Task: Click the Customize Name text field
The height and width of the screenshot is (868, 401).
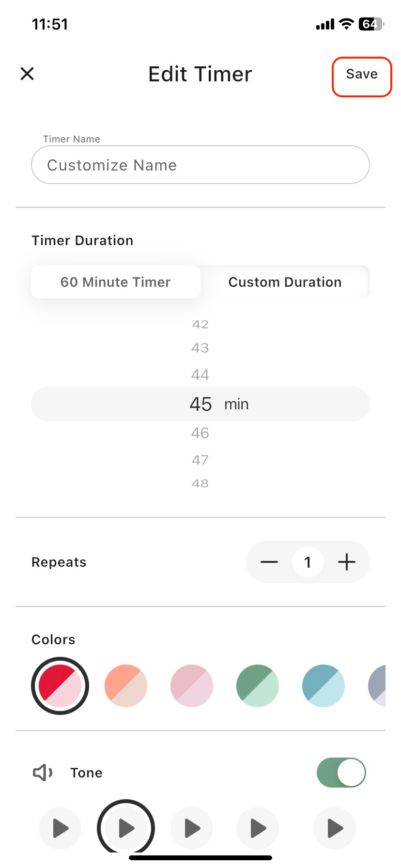Action: 200,165
